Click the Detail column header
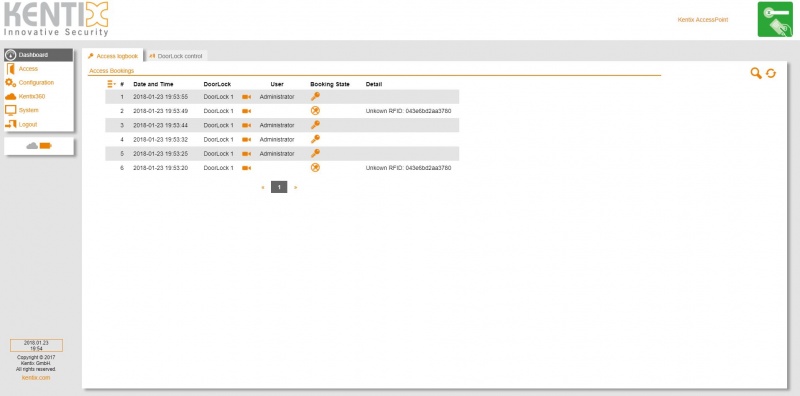Screen dimensions: 800x396 (374, 84)
